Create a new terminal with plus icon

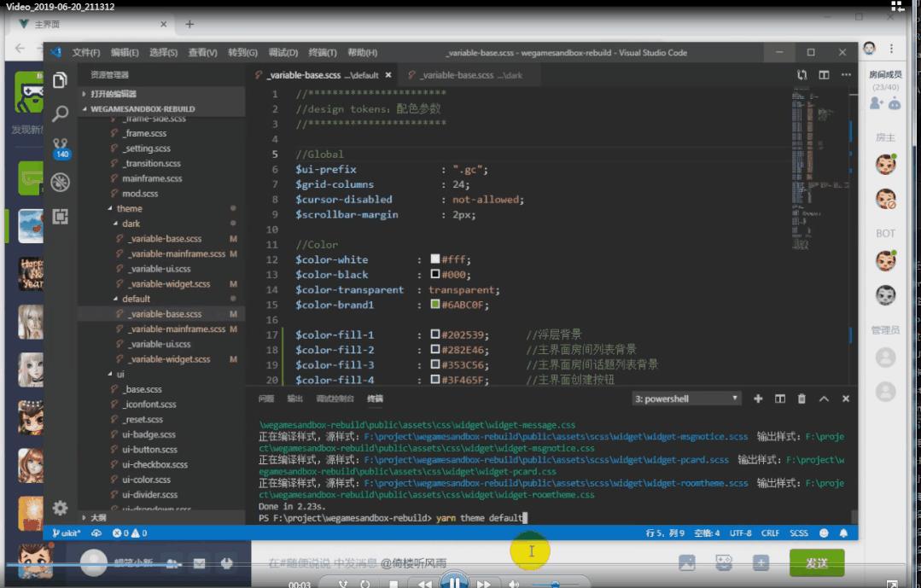coord(758,399)
